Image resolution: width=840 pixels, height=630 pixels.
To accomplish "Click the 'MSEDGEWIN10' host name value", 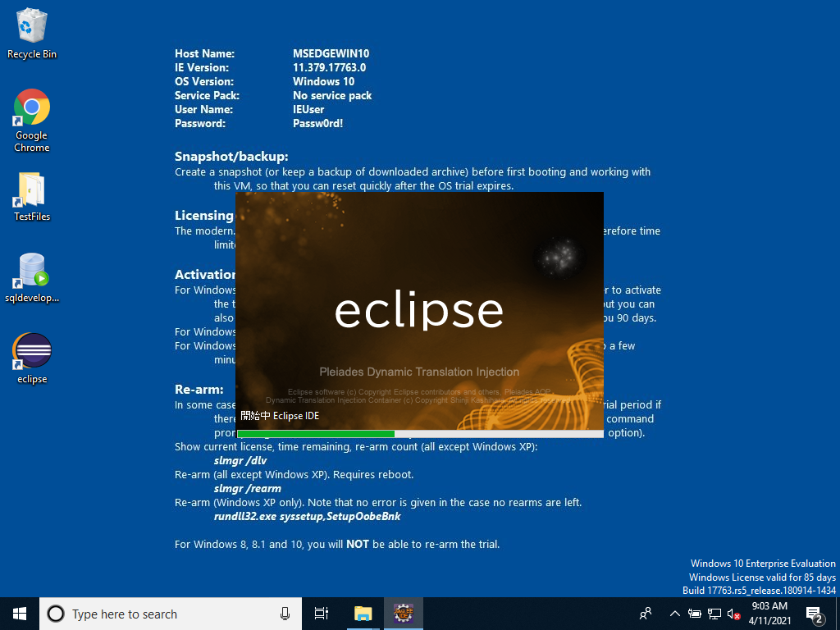I will (x=331, y=53).
